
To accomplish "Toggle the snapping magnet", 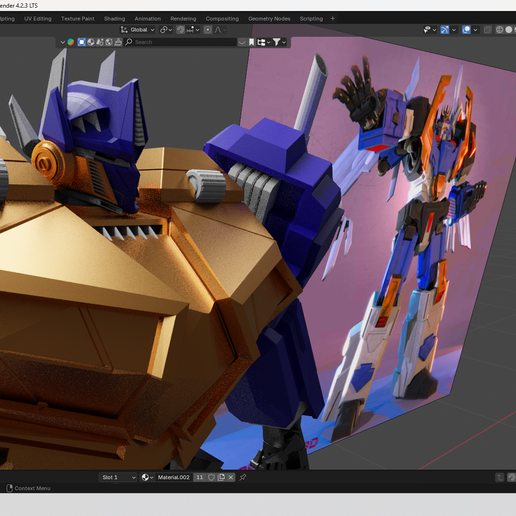I will pos(180,30).
